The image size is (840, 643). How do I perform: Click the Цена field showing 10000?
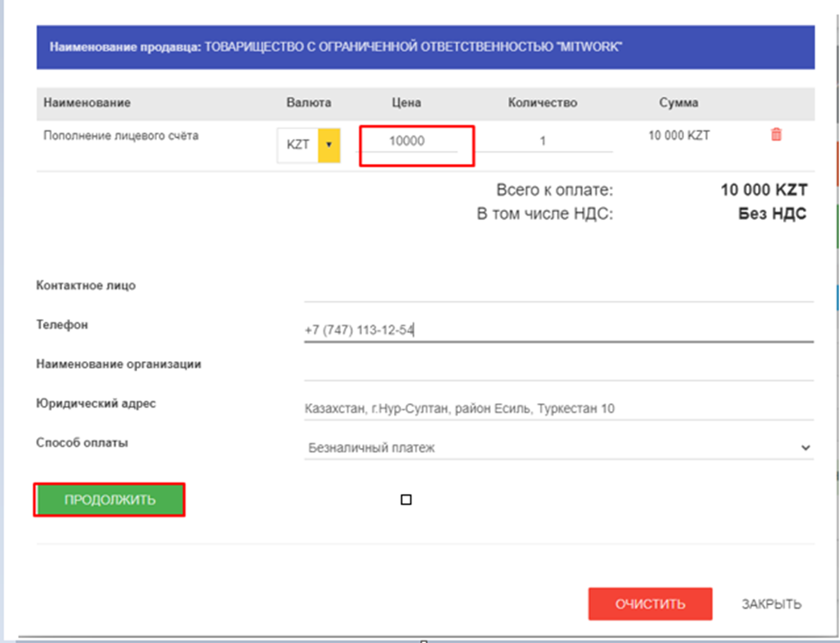(408, 141)
